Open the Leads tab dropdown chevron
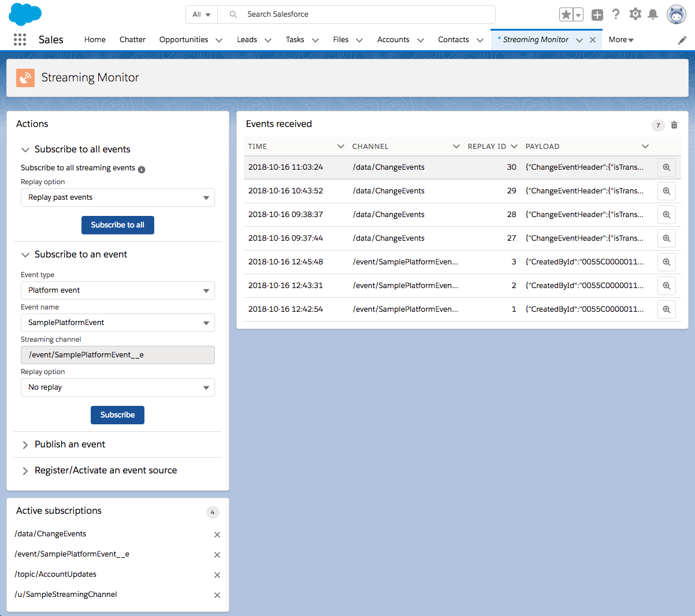Viewport: 695px width, 616px height. [x=268, y=40]
